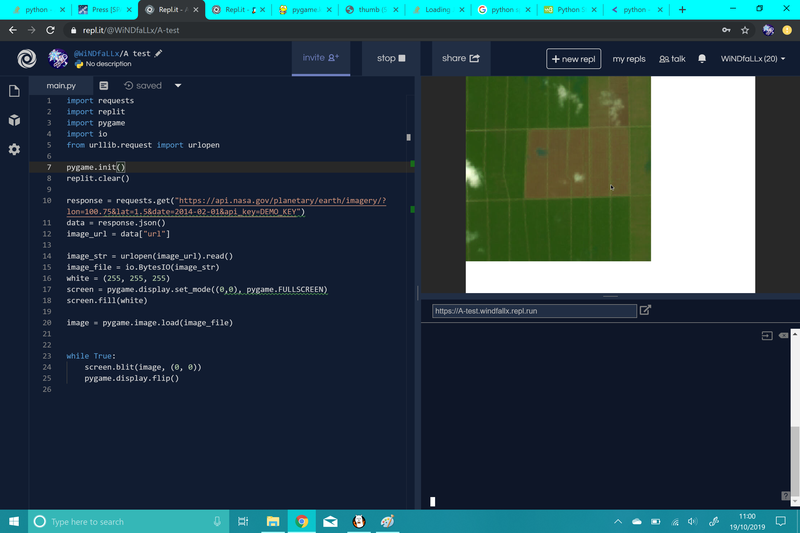
Task: Open notifications bell icon
Action: 702,59
